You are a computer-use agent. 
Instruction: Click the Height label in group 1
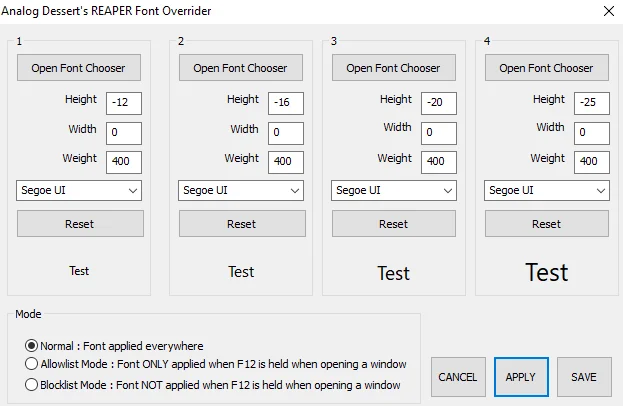click(x=81, y=99)
